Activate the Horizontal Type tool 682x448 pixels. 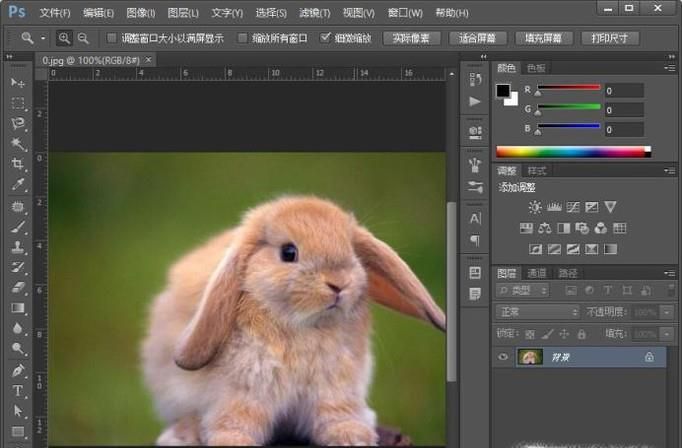pos(18,390)
